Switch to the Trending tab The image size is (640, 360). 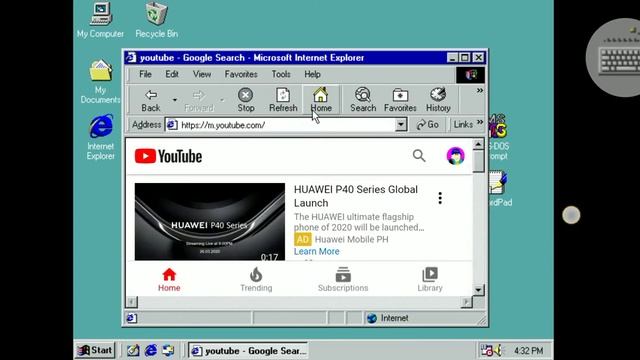pyautogui.click(x=256, y=280)
